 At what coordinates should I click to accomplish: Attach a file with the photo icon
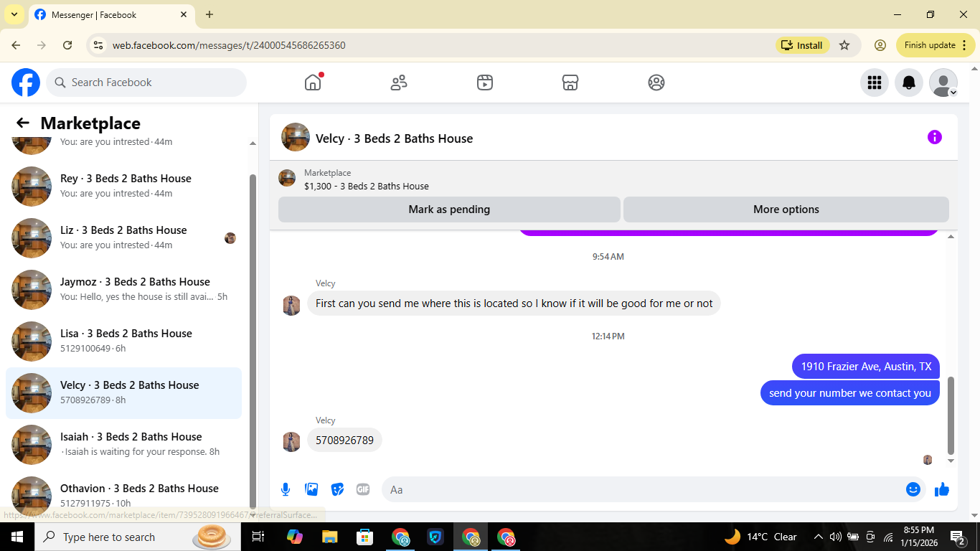pos(311,489)
